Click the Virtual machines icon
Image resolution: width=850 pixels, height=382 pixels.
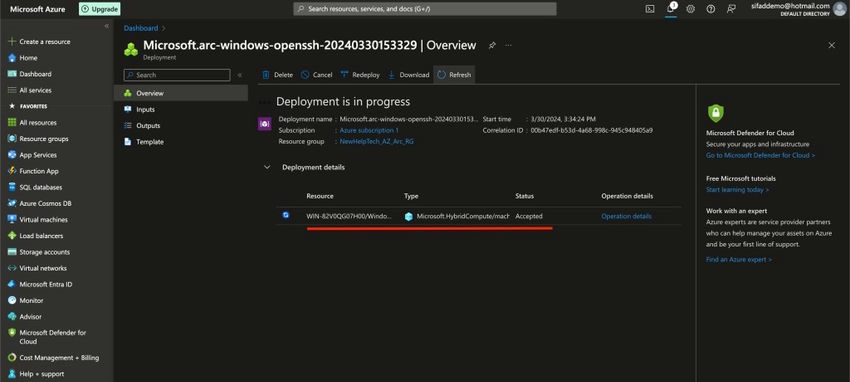pos(12,219)
